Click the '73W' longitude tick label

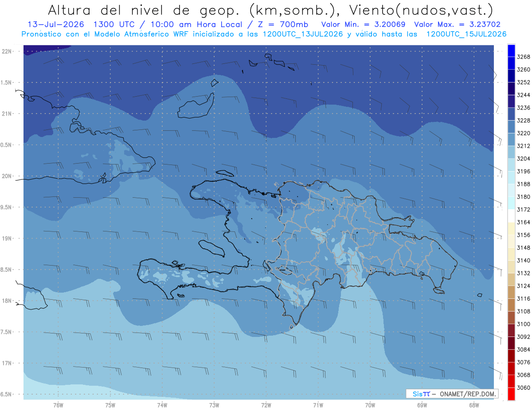pos(214,405)
